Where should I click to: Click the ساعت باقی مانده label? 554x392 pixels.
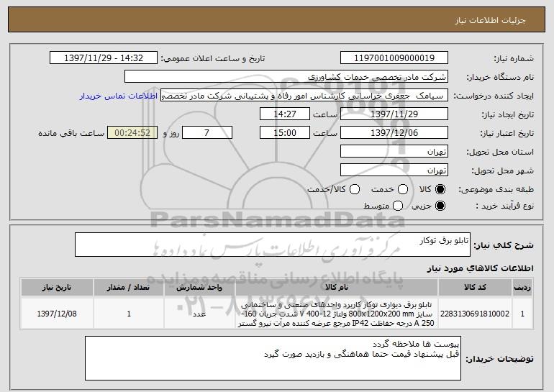[x=71, y=133]
